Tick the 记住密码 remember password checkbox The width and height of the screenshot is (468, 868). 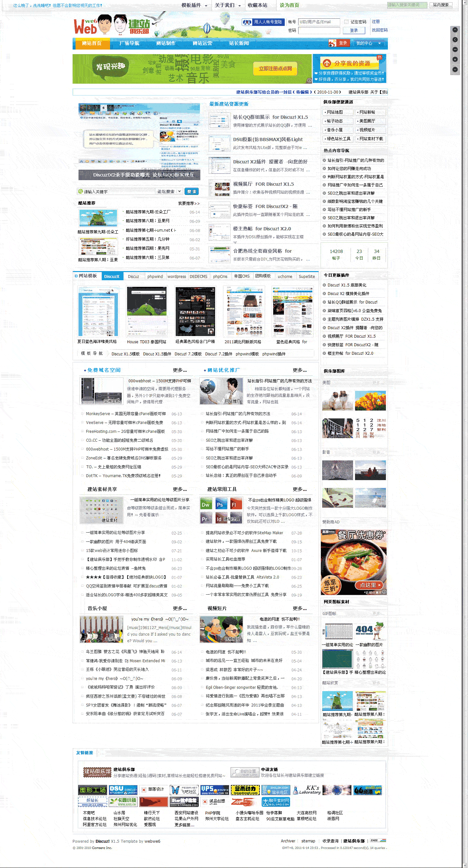tap(346, 22)
